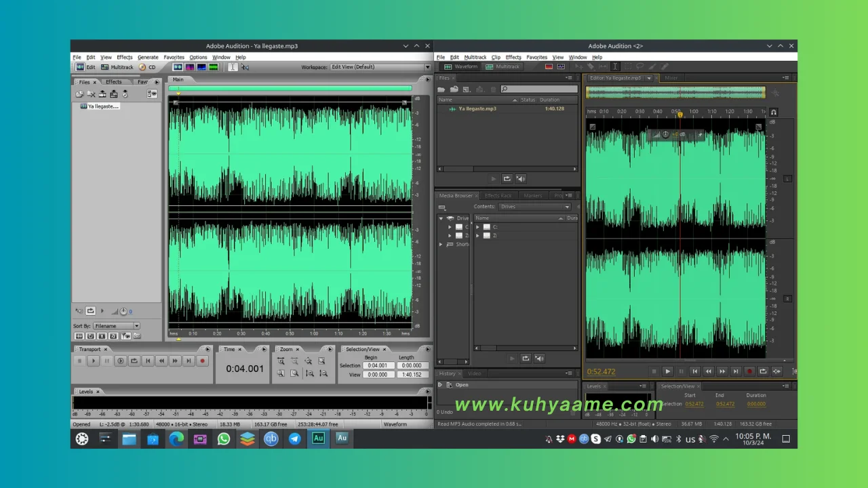
Task: Expand C: drive in Media Browser tree
Action: point(450,227)
